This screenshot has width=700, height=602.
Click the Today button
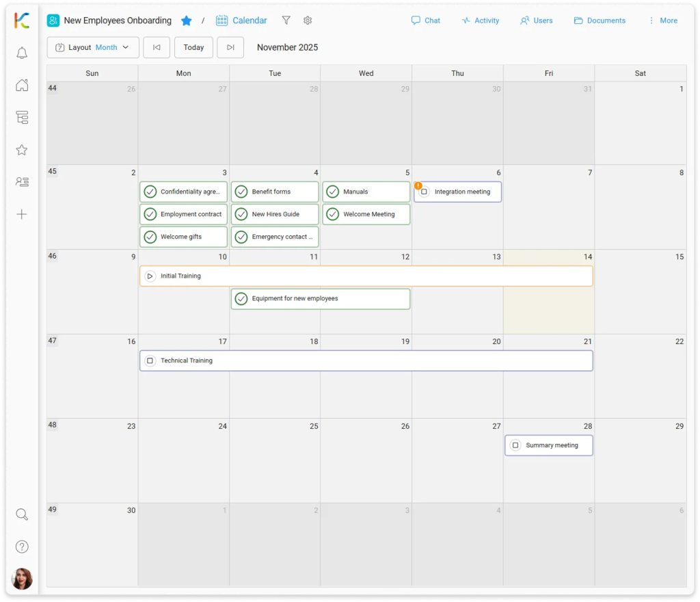coord(193,47)
